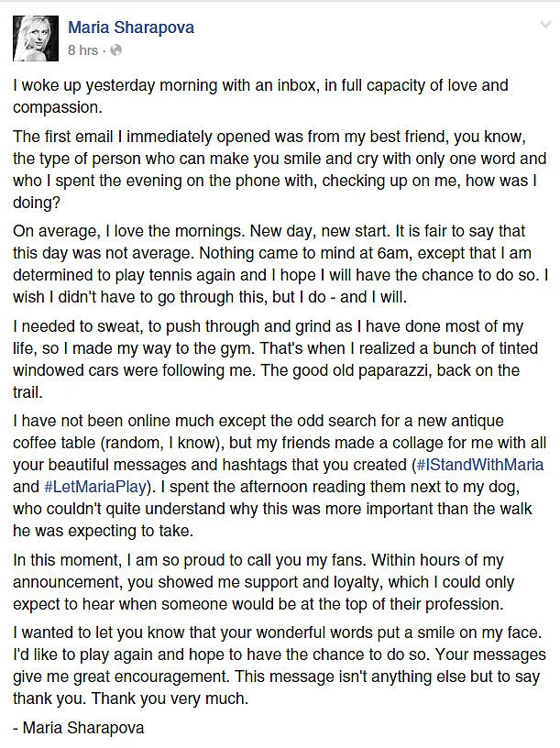Screen dimensions: 560x748
Task: Click paragraph starting 'I needed to sweat'
Action: 275,359
